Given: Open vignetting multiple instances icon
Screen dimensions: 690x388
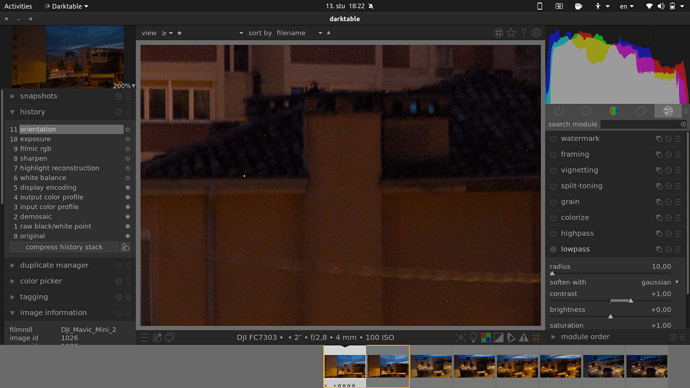Looking at the screenshot, I should [x=659, y=170].
